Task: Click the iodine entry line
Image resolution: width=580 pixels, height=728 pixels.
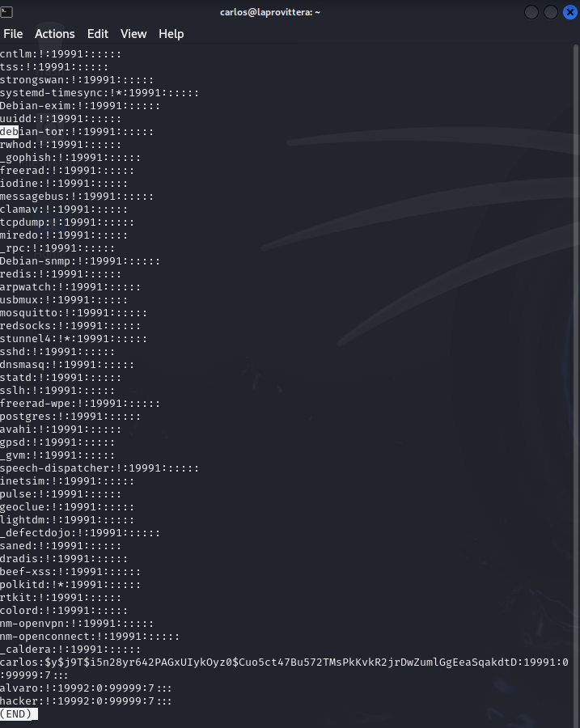Action: (x=64, y=184)
